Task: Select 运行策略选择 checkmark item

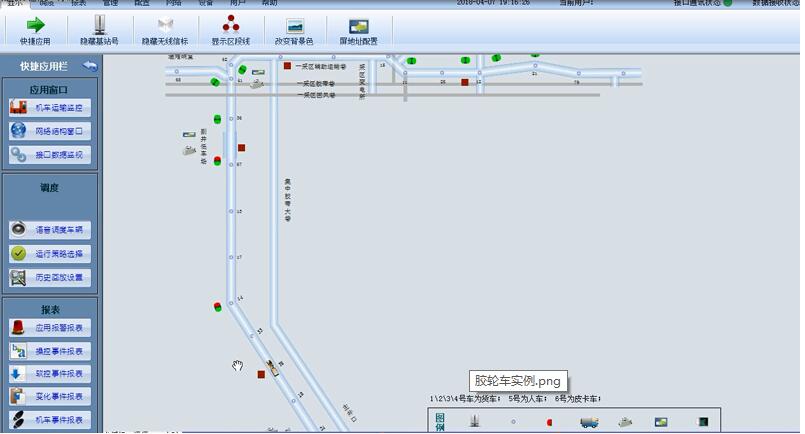Action: point(50,254)
